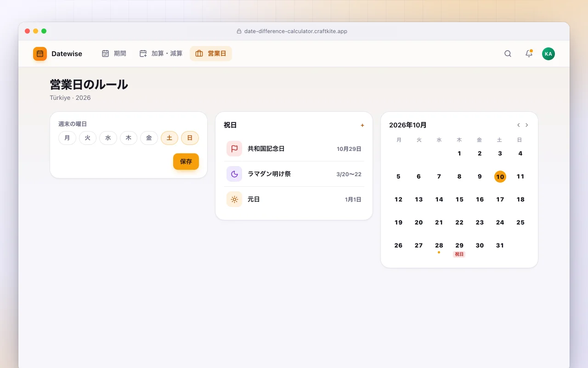Toggle 火 as weekend day
The height and width of the screenshot is (368, 588).
88,138
